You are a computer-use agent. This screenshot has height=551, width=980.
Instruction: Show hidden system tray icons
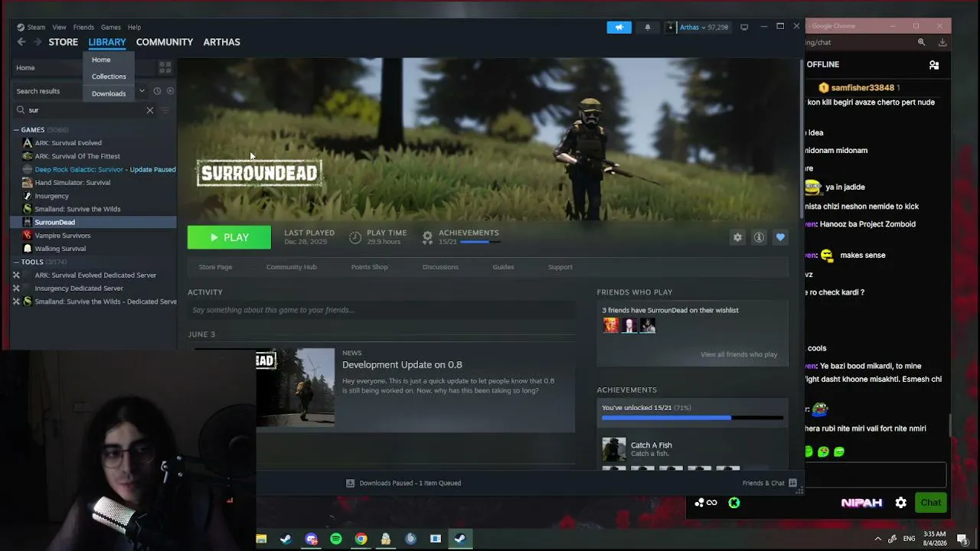click(x=878, y=539)
